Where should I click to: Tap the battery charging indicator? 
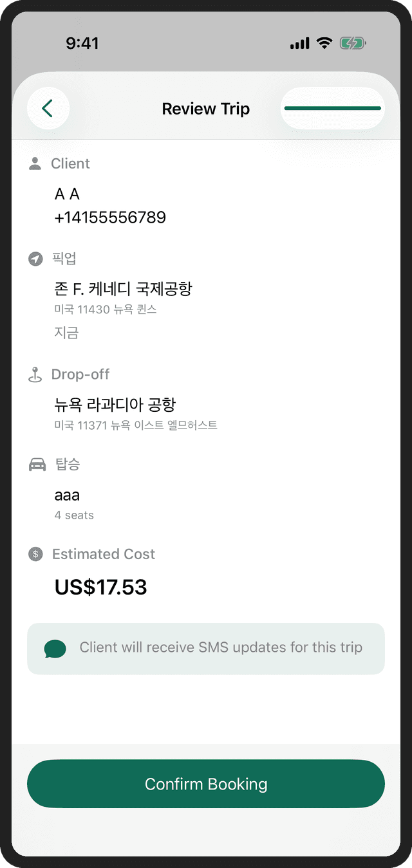click(351, 42)
